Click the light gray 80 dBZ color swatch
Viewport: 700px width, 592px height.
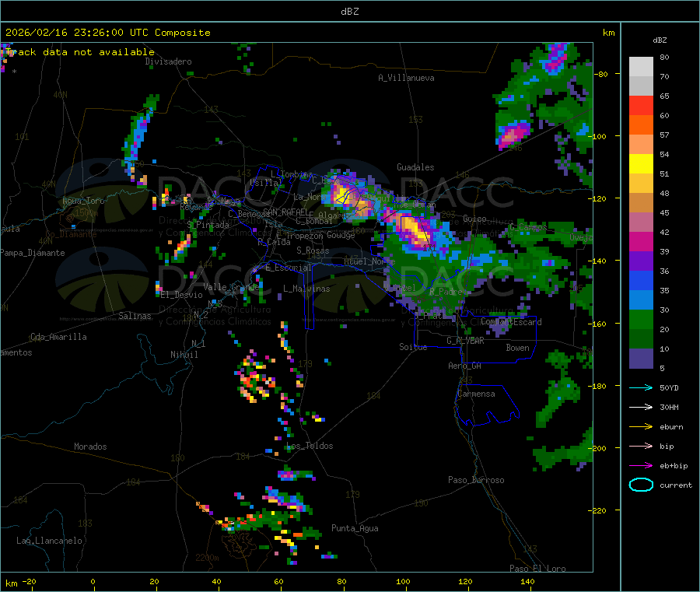click(x=641, y=67)
